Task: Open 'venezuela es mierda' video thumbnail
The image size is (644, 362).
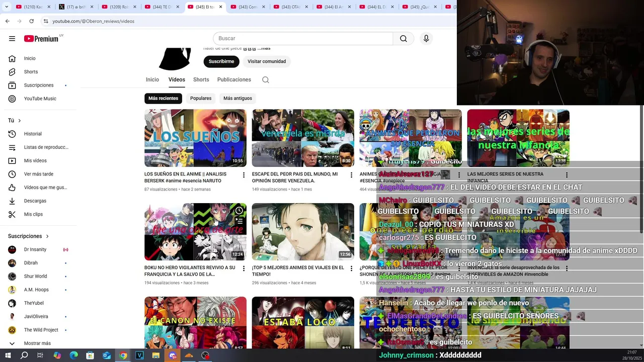Action: tap(303, 138)
